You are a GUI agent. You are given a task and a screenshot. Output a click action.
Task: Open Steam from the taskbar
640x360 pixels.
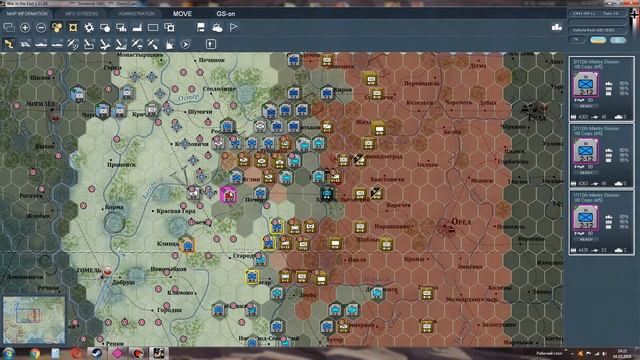click(x=96, y=353)
